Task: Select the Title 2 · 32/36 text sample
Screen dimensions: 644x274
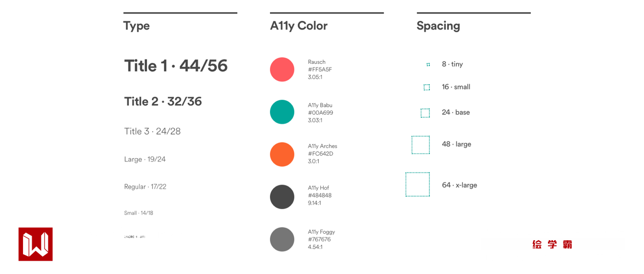Action: click(x=163, y=101)
